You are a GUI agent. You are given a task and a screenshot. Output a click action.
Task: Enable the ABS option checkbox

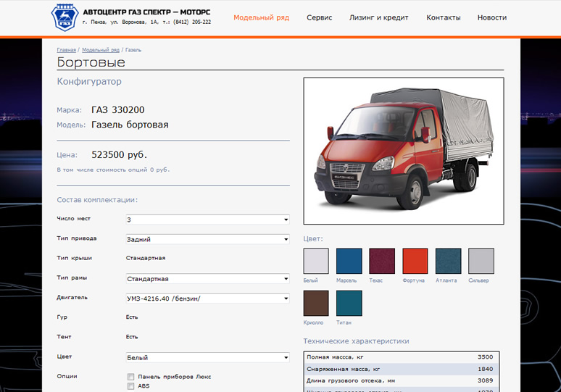130,386
